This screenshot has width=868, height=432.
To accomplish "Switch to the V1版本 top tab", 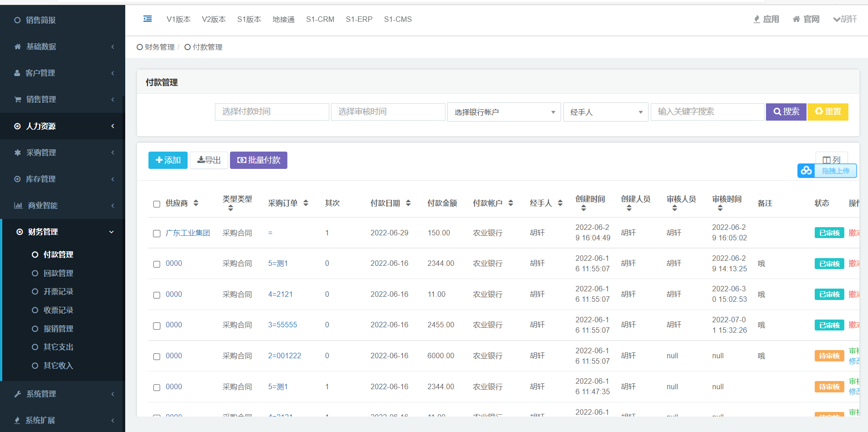I will coord(179,19).
